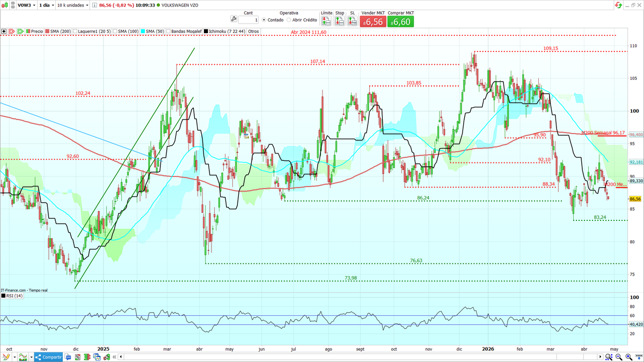Click the 107,14 resistance level label
Screen dimensions: 644x362
click(x=318, y=61)
